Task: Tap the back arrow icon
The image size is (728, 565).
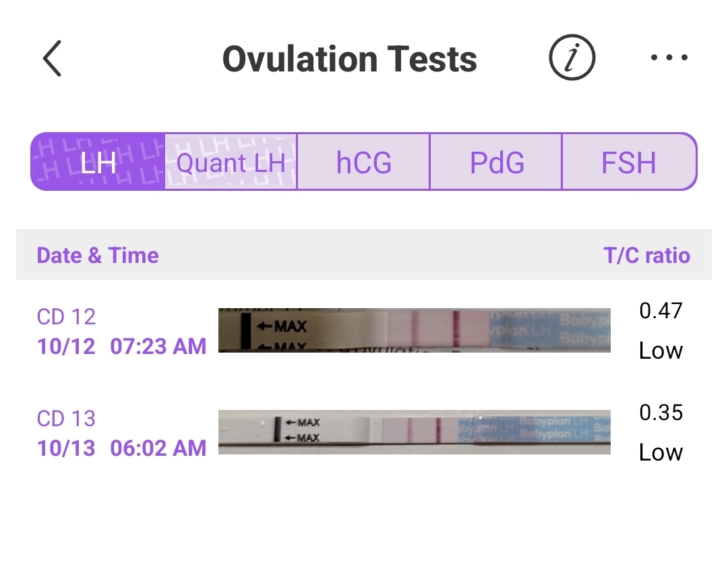Action: tap(52, 59)
